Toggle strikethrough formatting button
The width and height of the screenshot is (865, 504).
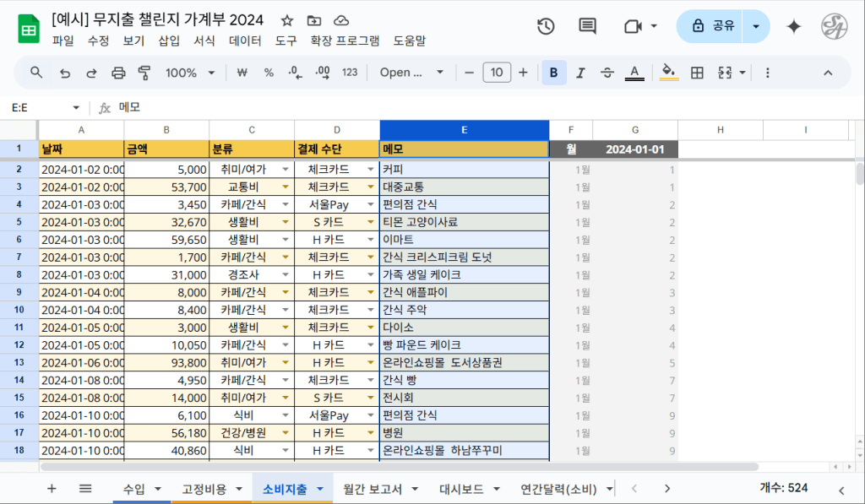click(607, 73)
